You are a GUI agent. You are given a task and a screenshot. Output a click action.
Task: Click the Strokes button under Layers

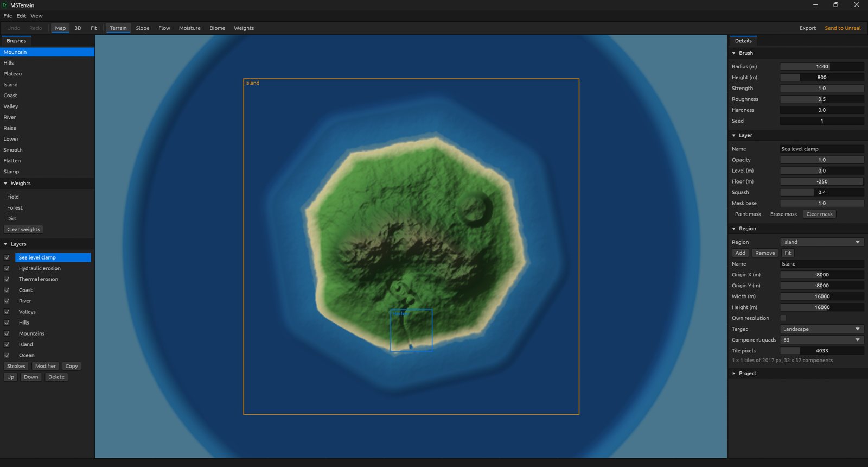click(16, 367)
